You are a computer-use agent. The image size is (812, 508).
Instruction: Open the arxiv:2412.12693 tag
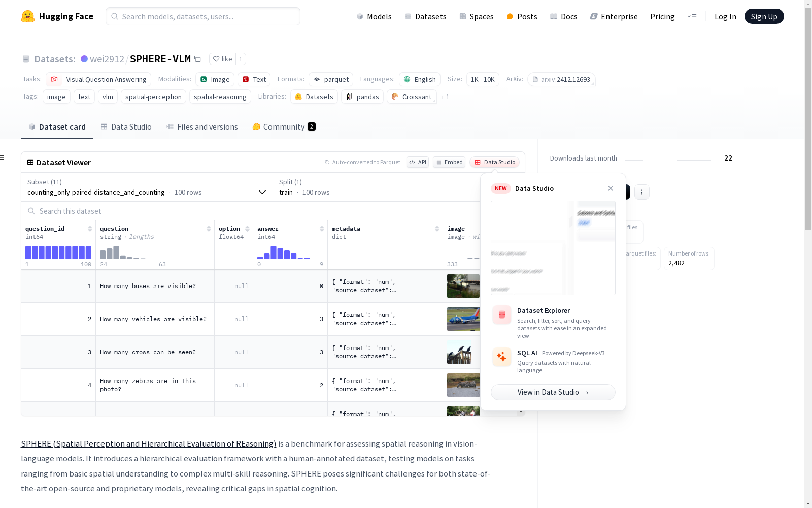coord(561,79)
